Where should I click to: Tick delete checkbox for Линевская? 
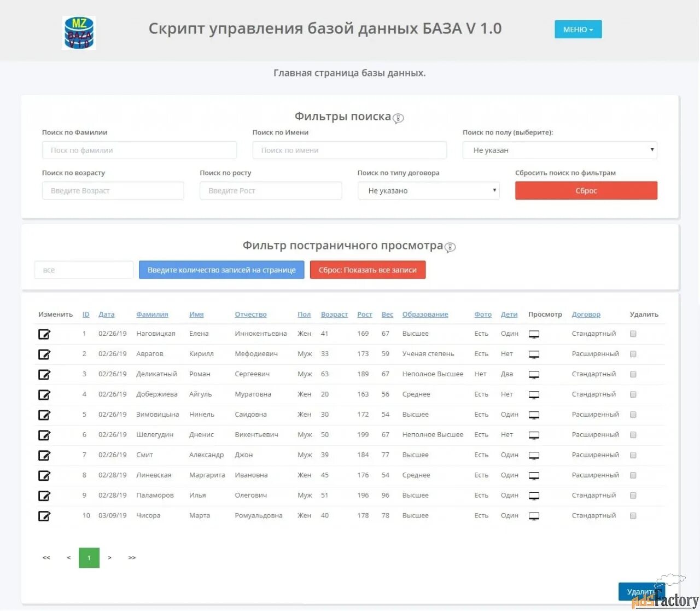point(633,476)
